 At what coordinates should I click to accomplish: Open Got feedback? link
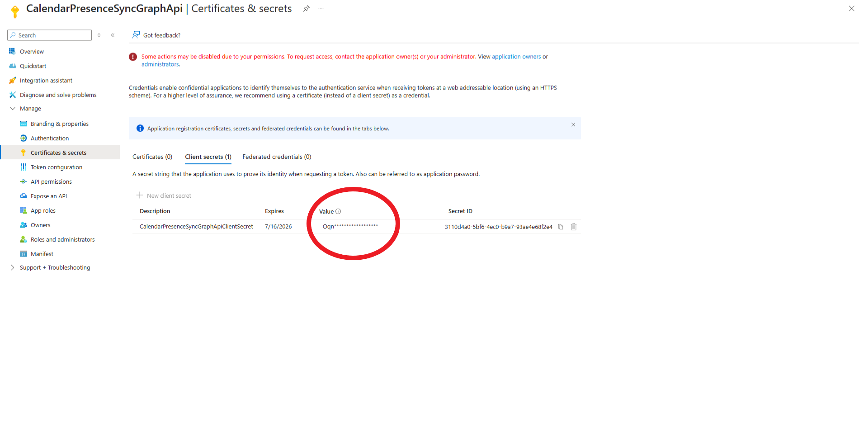[x=162, y=35]
